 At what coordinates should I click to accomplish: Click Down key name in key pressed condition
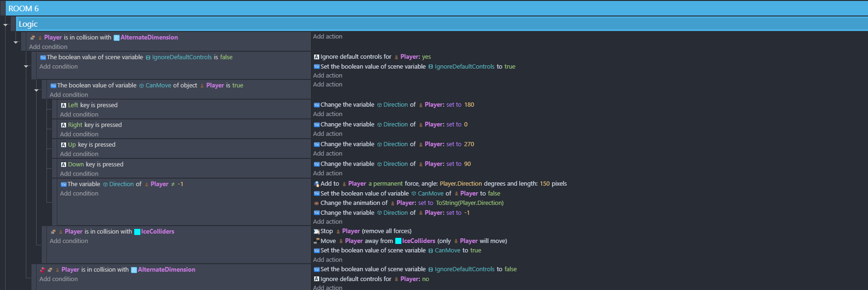[76, 165]
